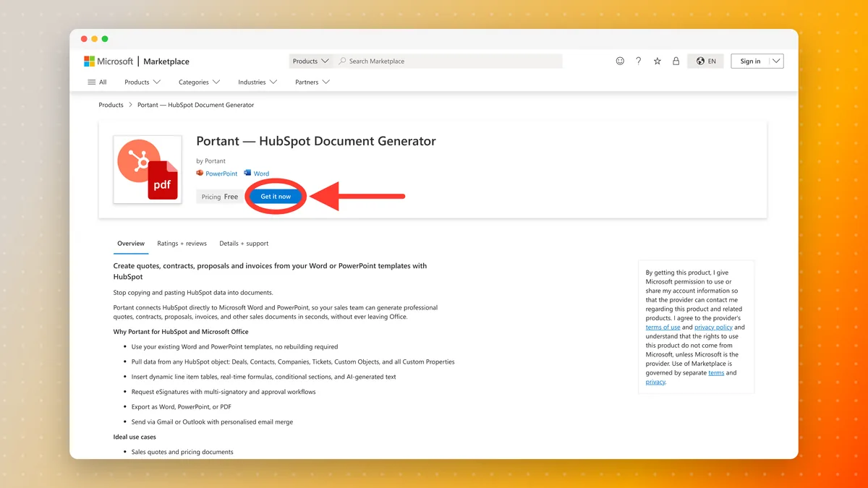Expand the Industries navigation menu
Screen dimensions: 868x488
[258, 82]
